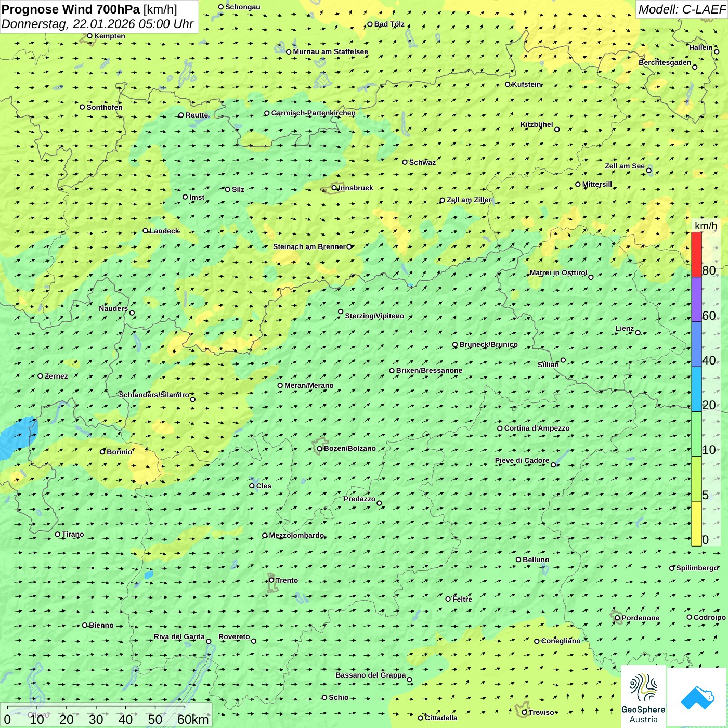
Task: Click the Pieve di Cadore label
Action: pyautogui.click(x=522, y=460)
